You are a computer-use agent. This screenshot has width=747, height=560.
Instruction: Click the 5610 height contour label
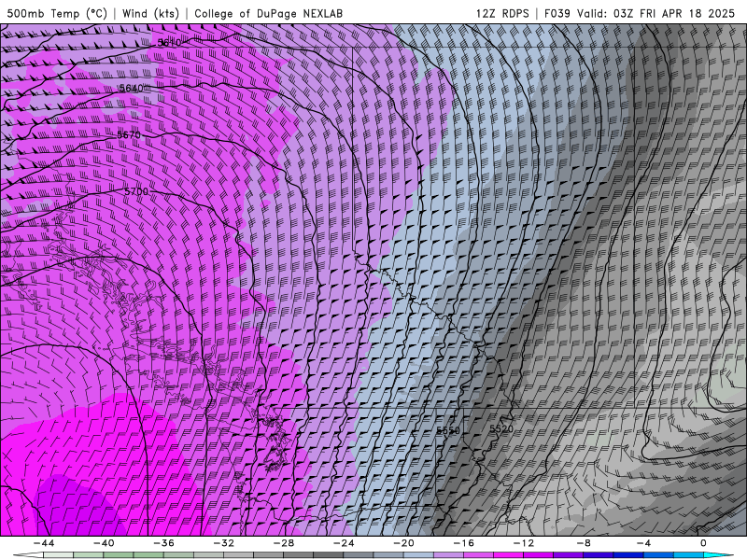[169, 42]
